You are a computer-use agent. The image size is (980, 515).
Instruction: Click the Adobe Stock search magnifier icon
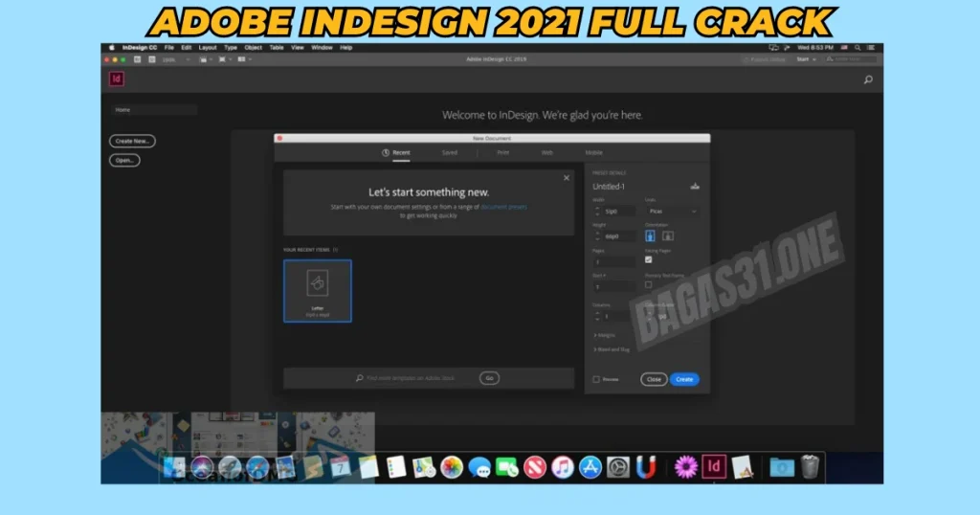coord(360,378)
